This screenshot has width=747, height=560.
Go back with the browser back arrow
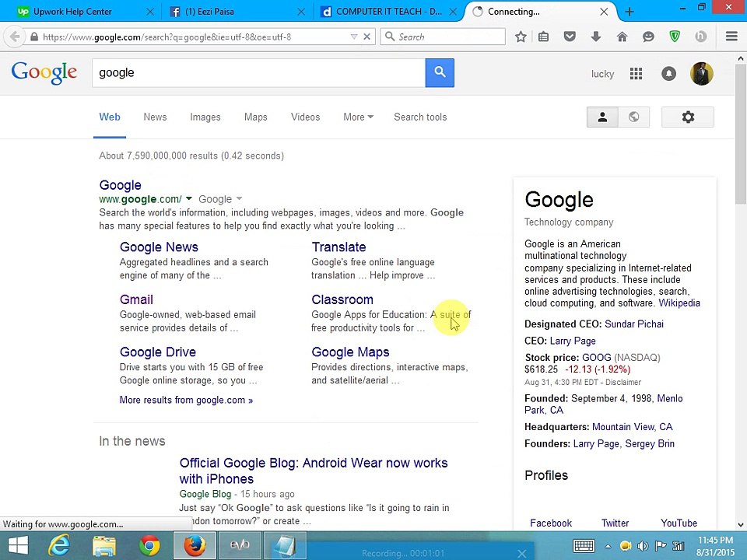point(15,37)
